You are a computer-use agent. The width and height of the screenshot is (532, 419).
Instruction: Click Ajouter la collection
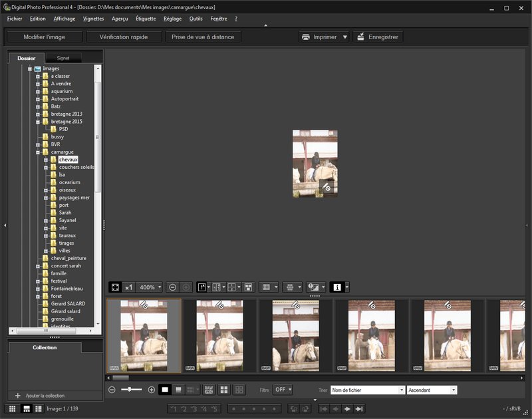pos(45,396)
